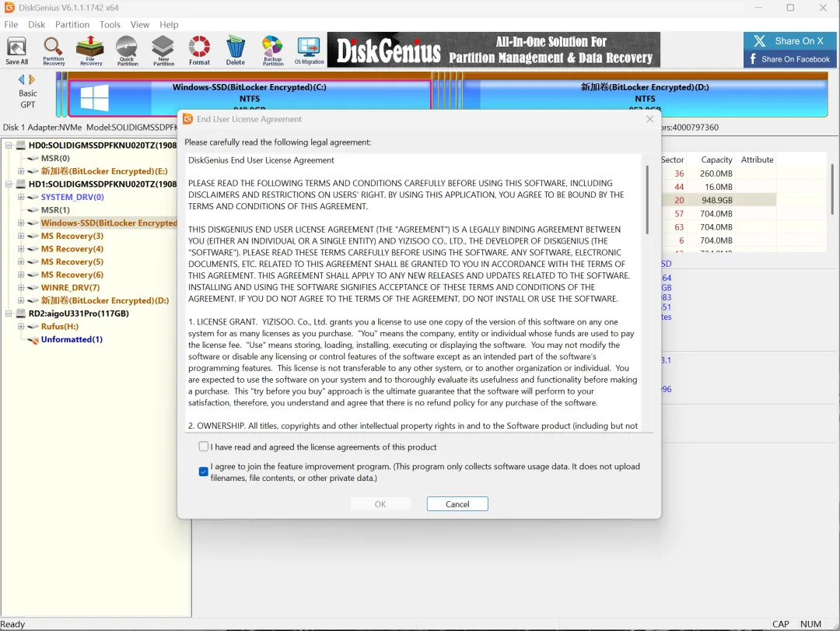Uncheck the feature improvement program checkbox
Image resolution: width=840 pixels, height=631 pixels.
(x=204, y=471)
